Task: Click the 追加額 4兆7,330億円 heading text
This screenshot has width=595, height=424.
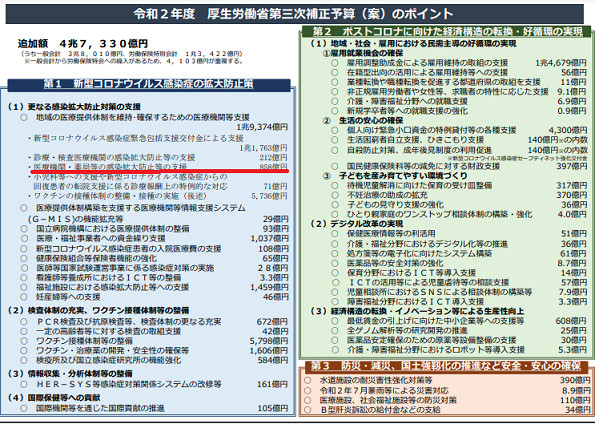Action: 83,44
